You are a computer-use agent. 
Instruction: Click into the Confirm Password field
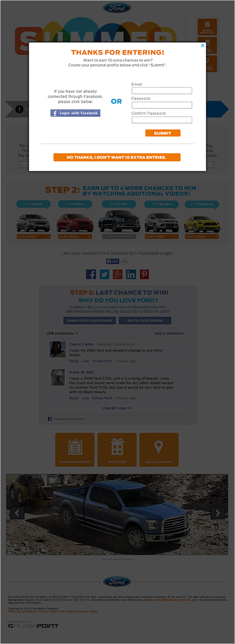click(x=162, y=120)
